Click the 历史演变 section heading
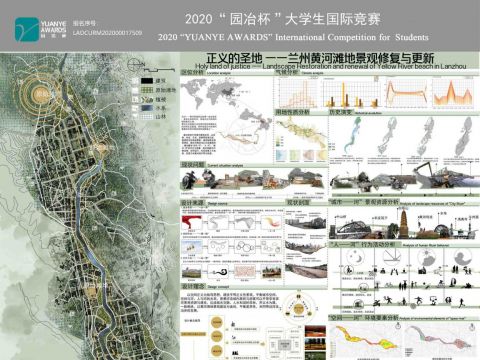The image size is (480, 360). (341, 112)
